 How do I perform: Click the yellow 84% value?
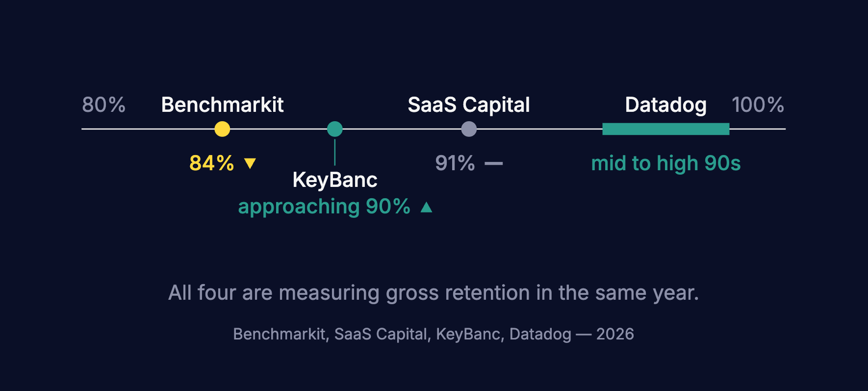click(x=212, y=163)
